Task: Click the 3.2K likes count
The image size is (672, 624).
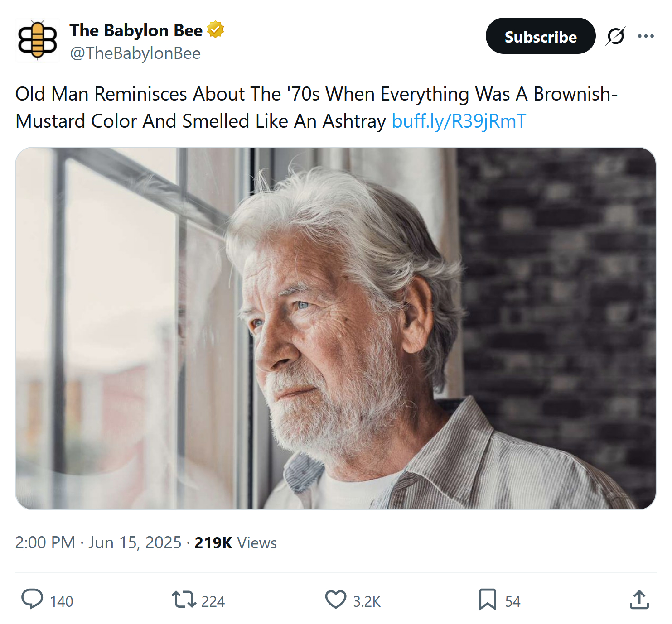Action: tap(367, 601)
